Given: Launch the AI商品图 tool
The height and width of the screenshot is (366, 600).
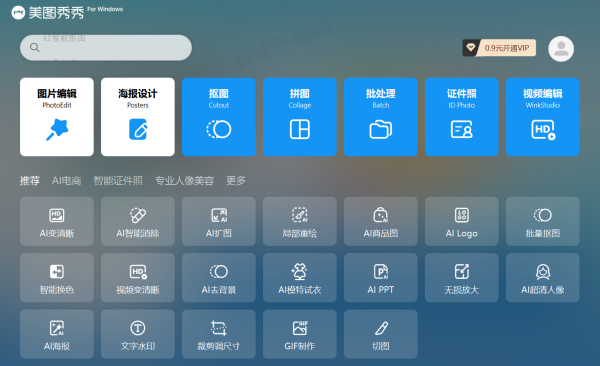Looking at the screenshot, I should click(381, 221).
